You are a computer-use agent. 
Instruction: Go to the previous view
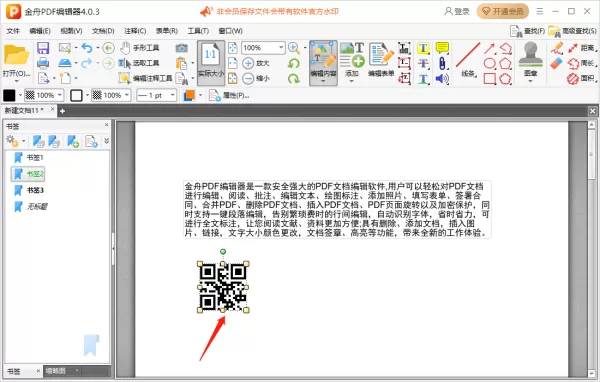(x=109, y=48)
